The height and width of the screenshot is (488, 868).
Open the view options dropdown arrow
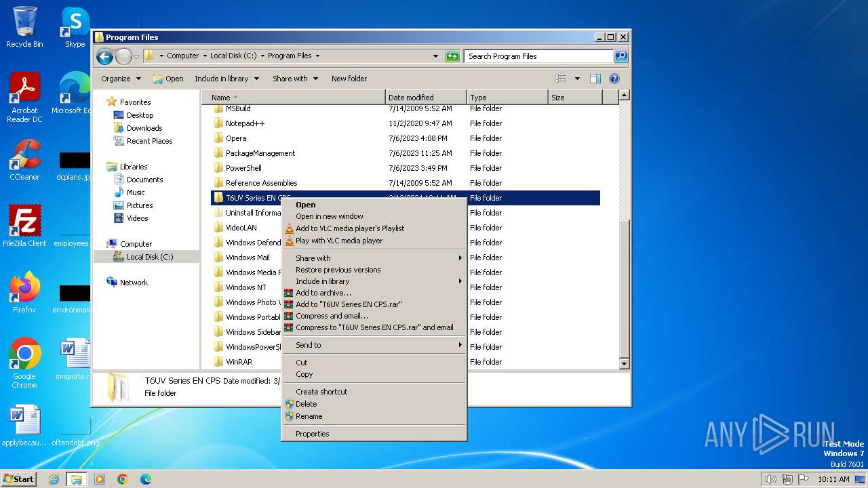577,79
